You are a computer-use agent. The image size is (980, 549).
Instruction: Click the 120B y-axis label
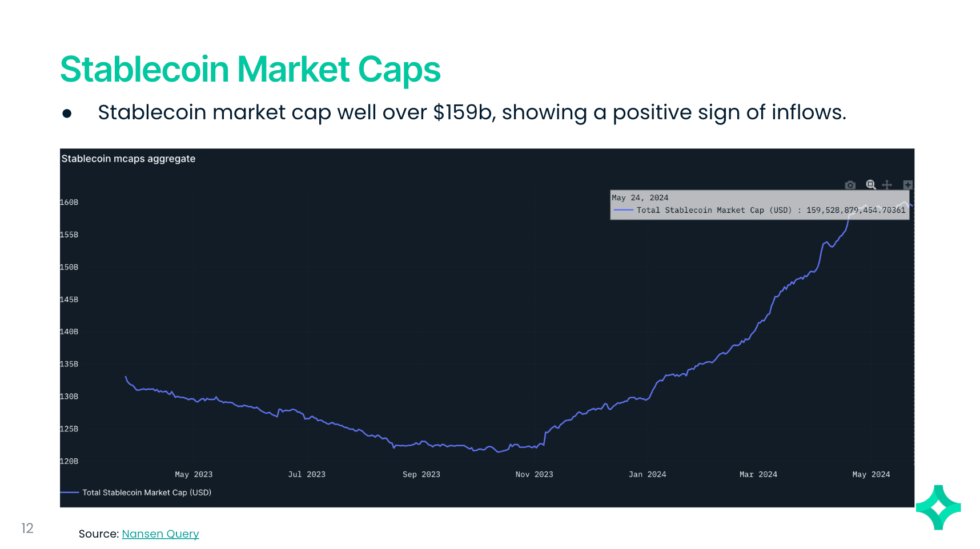(69, 461)
